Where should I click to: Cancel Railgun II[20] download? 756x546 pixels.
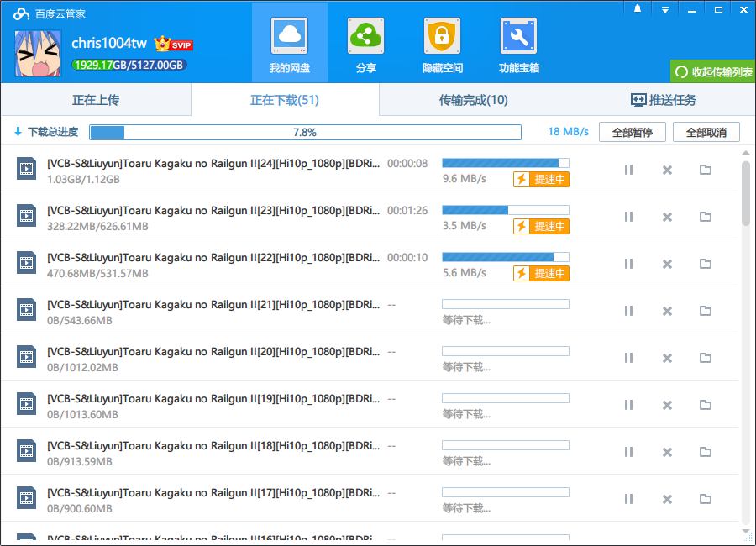click(x=667, y=358)
